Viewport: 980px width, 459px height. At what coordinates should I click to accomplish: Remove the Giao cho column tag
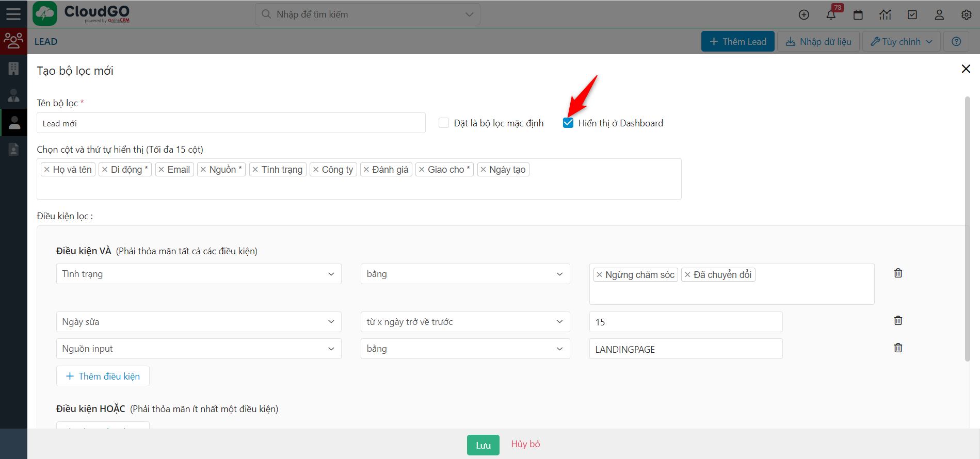click(x=422, y=170)
